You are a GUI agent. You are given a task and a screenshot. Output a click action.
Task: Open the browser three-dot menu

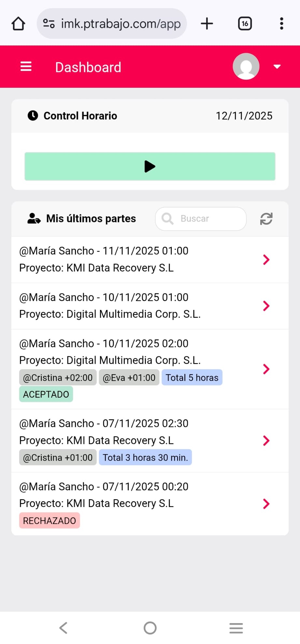[x=281, y=23]
